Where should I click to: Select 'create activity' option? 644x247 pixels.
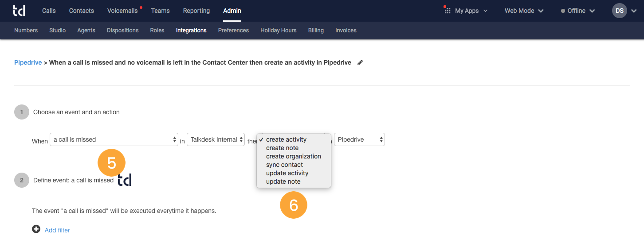click(x=294, y=139)
